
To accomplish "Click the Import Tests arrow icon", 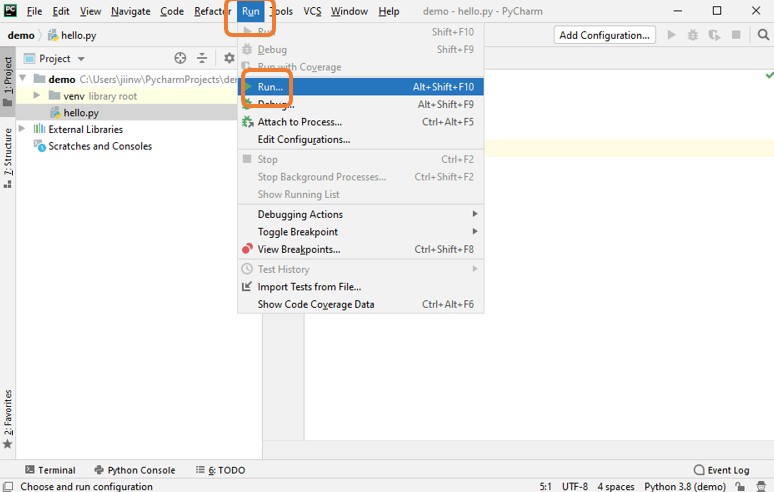I will [247, 286].
